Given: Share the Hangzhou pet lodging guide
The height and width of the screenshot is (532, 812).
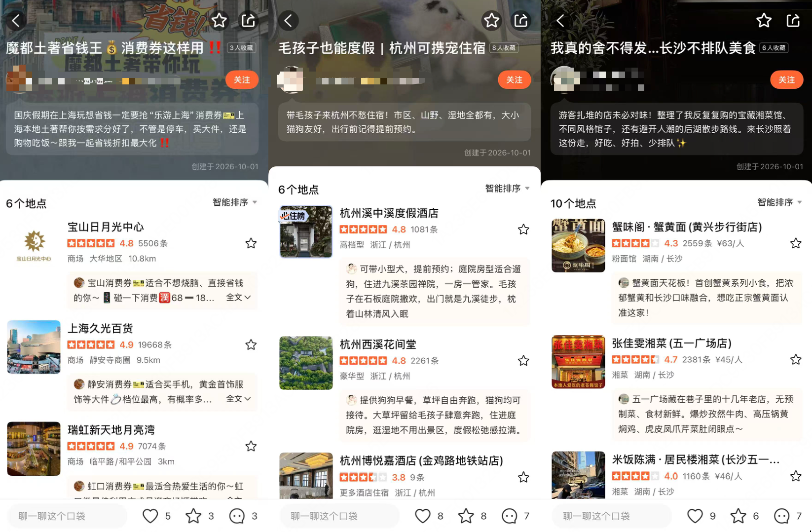Looking at the screenshot, I should (521, 21).
